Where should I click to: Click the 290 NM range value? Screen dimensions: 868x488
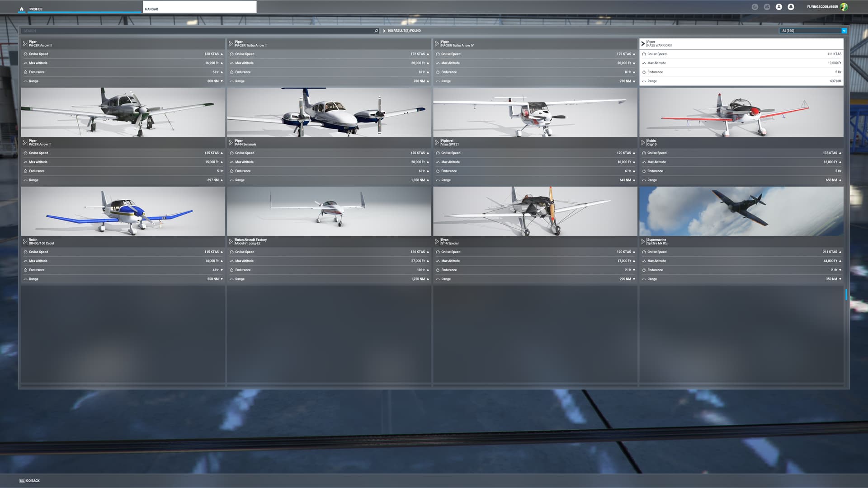[x=625, y=279]
